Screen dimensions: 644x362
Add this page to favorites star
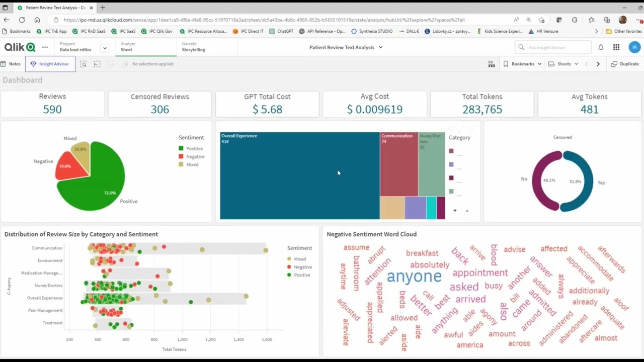(x=541, y=20)
